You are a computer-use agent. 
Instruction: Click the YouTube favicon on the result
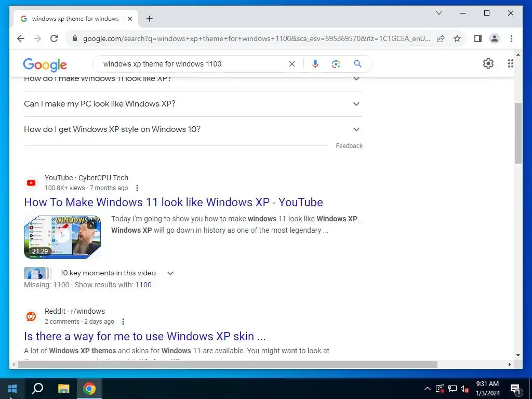(x=31, y=183)
